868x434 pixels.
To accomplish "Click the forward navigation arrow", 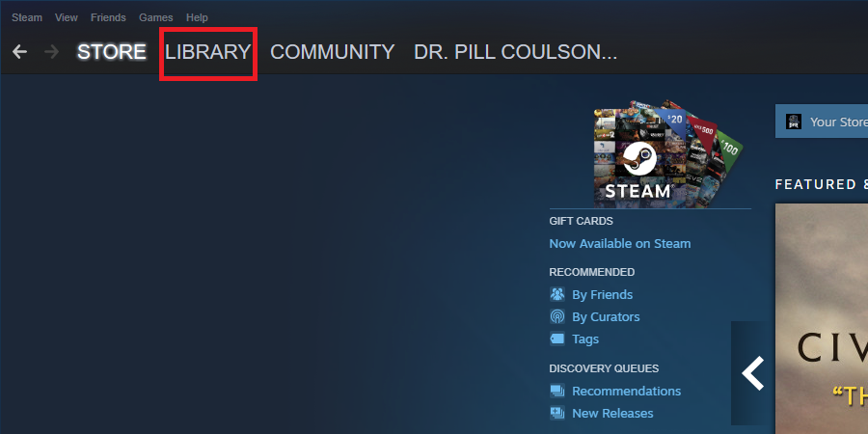I will 51,52.
